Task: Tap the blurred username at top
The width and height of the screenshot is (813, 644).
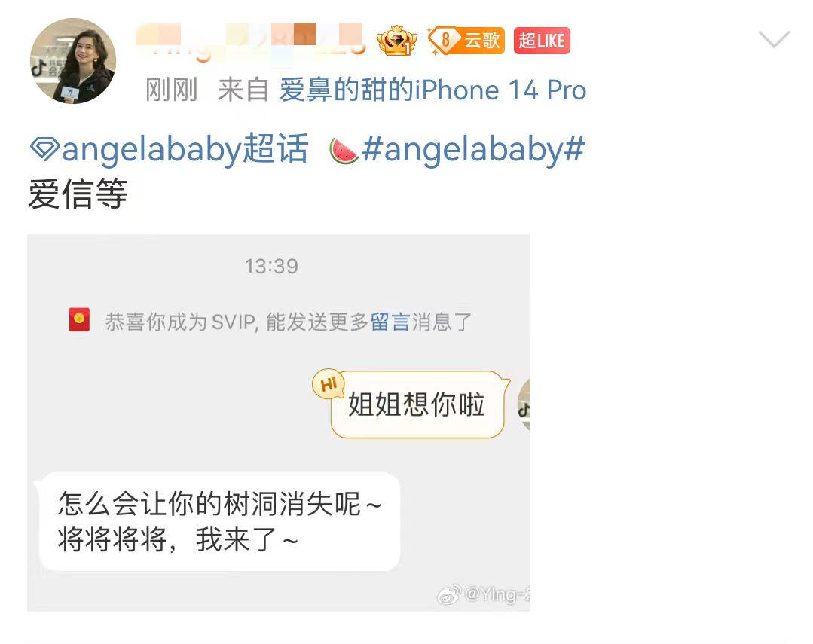Action: click(x=250, y=41)
